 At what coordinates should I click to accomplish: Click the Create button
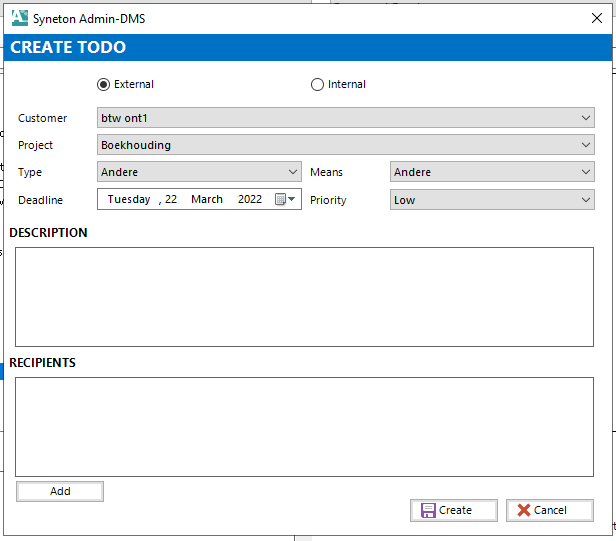point(454,510)
